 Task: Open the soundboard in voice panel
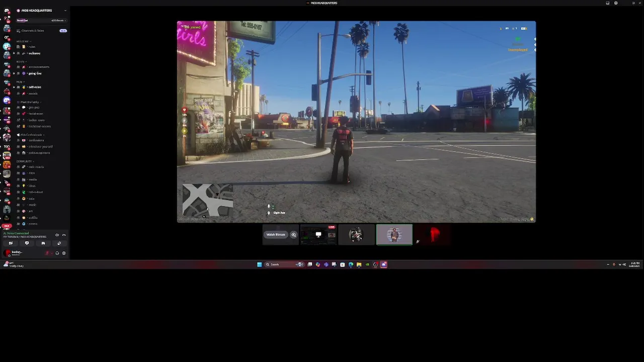pos(59,243)
